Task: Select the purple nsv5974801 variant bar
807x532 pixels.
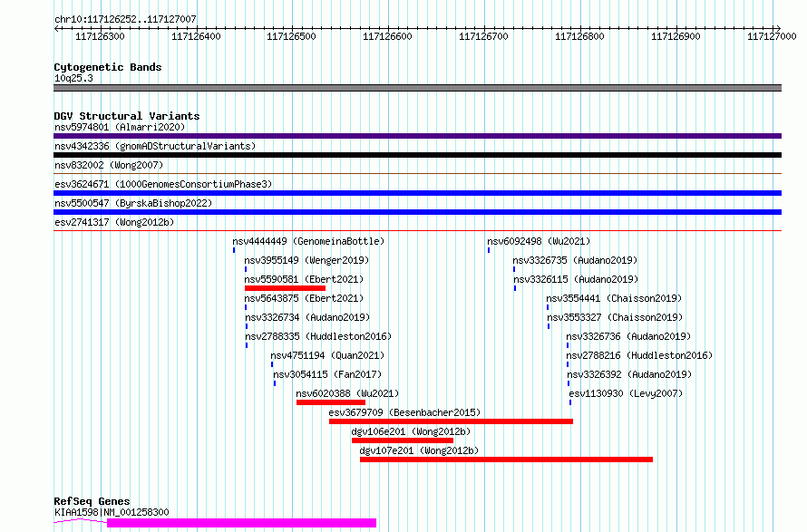Action: (417, 136)
